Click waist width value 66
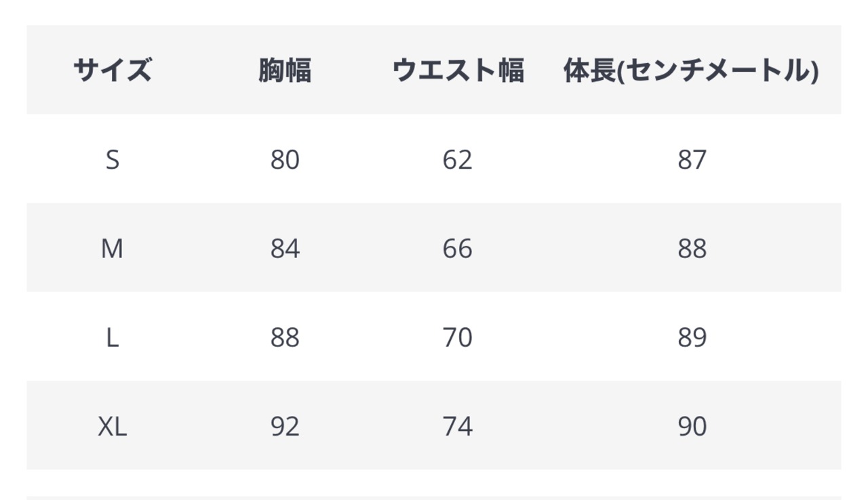 [458, 249]
